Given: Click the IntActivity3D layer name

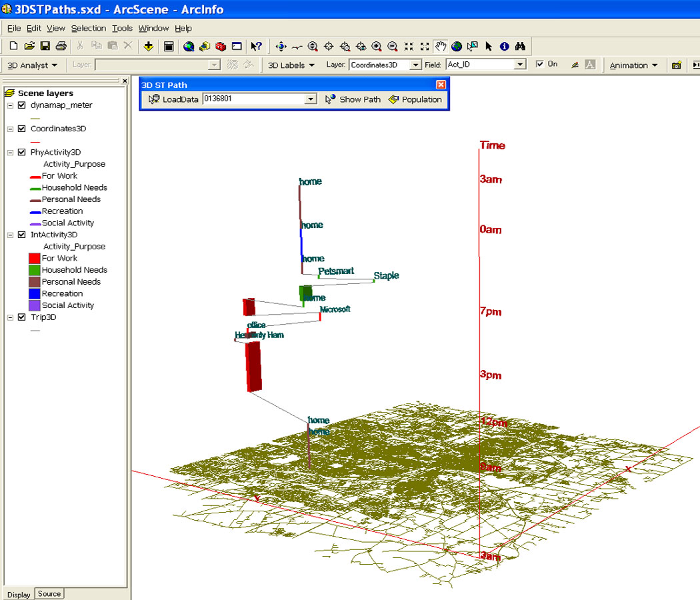Looking at the screenshot, I should [54, 235].
